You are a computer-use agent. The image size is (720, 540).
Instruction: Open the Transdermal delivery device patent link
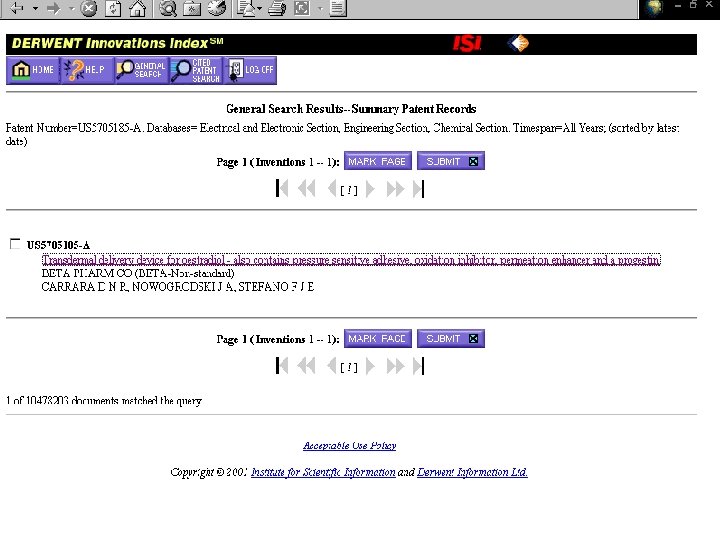[x=351, y=260]
